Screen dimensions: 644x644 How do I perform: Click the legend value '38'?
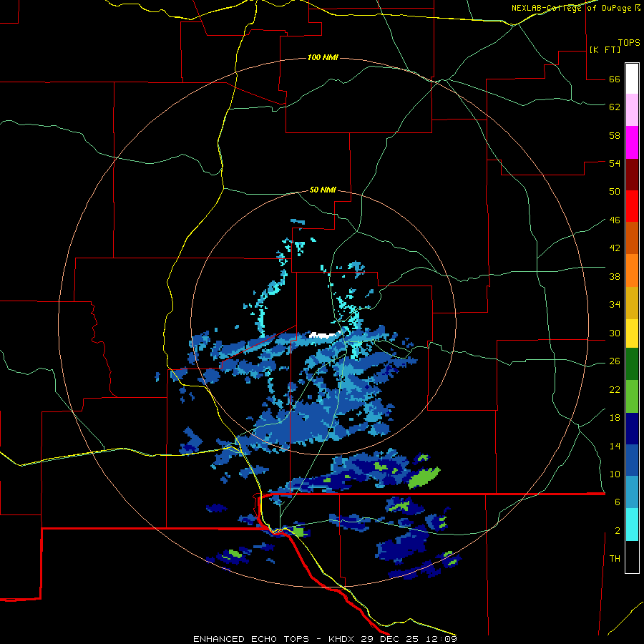click(x=615, y=277)
